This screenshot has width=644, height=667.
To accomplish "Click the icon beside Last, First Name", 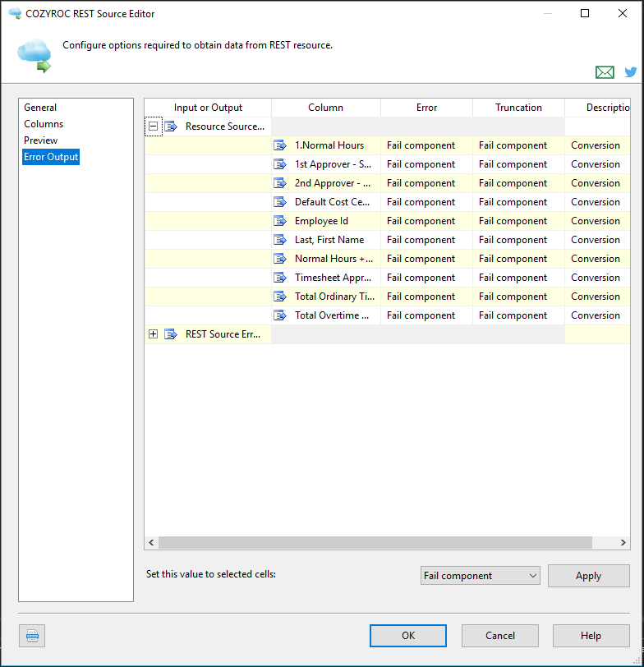I will coord(280,240).
